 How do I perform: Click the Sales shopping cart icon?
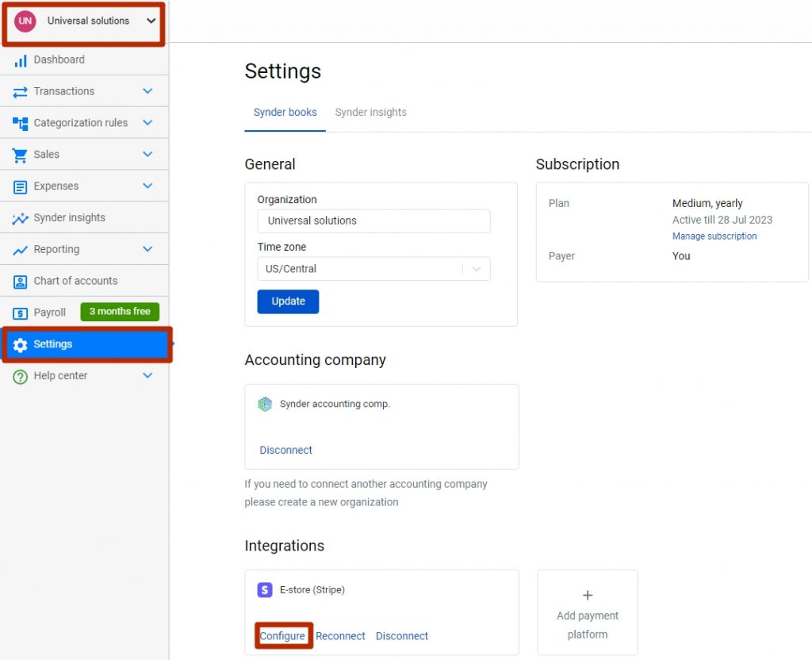pos(20,155)
